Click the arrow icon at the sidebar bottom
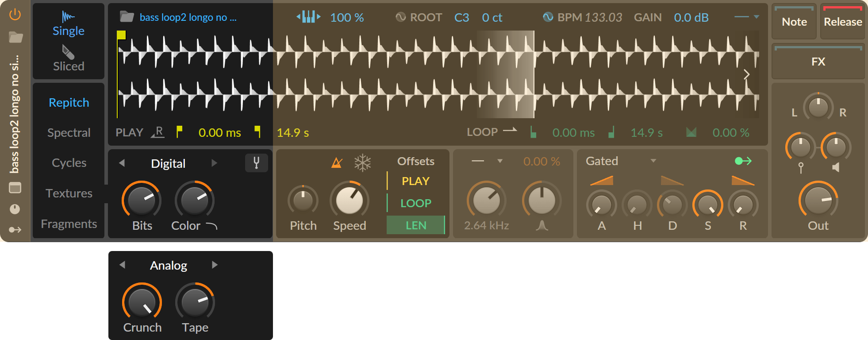 pos(15,230)
